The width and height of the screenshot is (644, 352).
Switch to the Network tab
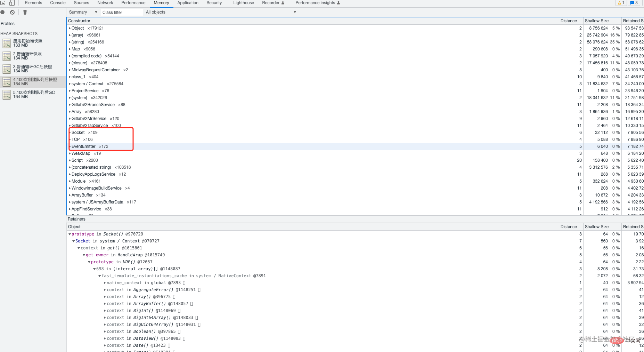105,3
